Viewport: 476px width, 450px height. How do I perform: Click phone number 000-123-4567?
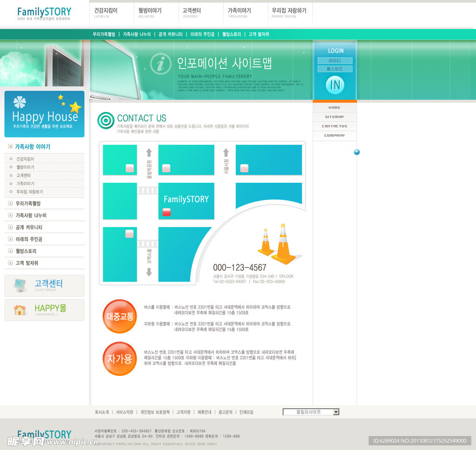239,268
